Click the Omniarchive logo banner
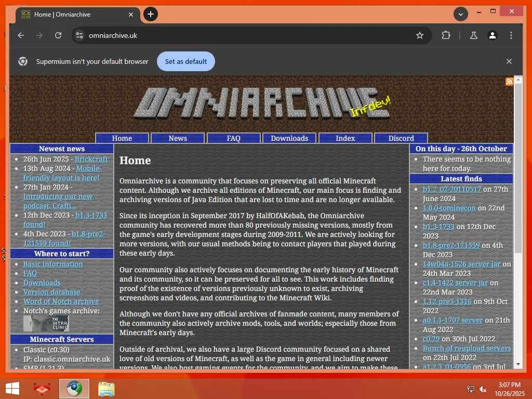Screen dimensions: 532x399 pyautogui.click(x=262, y=104)
